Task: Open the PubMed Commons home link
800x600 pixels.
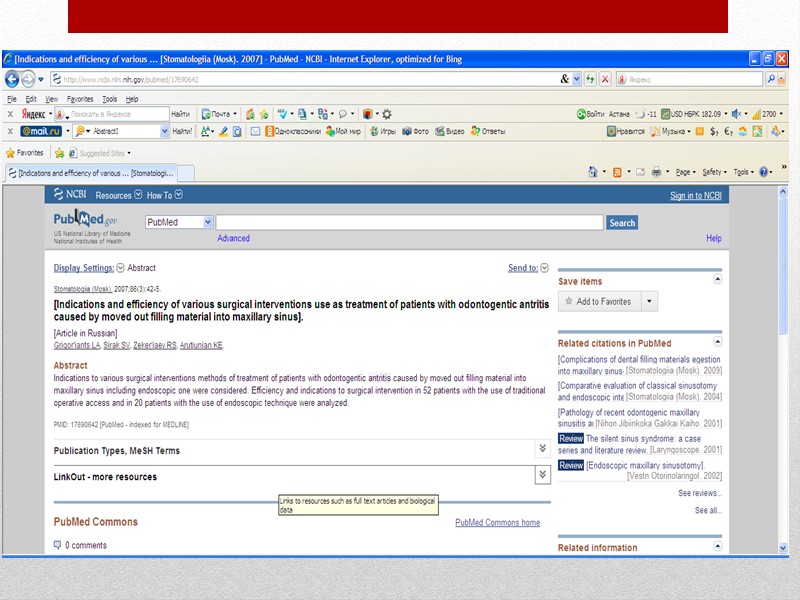Action: (497, 522)
